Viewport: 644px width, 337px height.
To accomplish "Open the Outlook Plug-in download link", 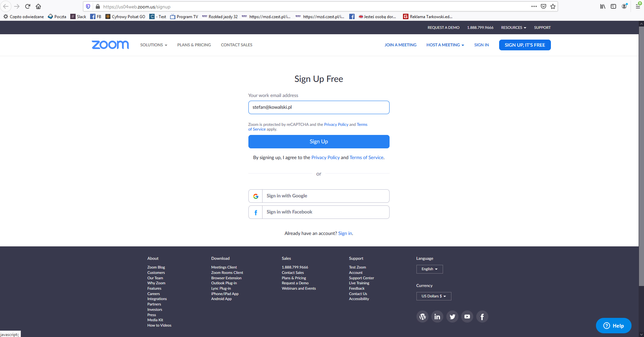I will [224, 283].
